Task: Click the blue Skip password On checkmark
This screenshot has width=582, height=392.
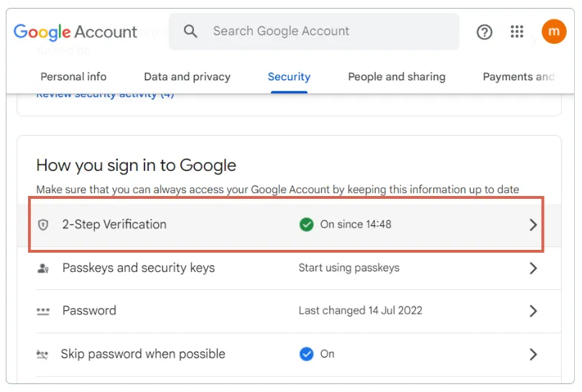Action: coord(307,354)
